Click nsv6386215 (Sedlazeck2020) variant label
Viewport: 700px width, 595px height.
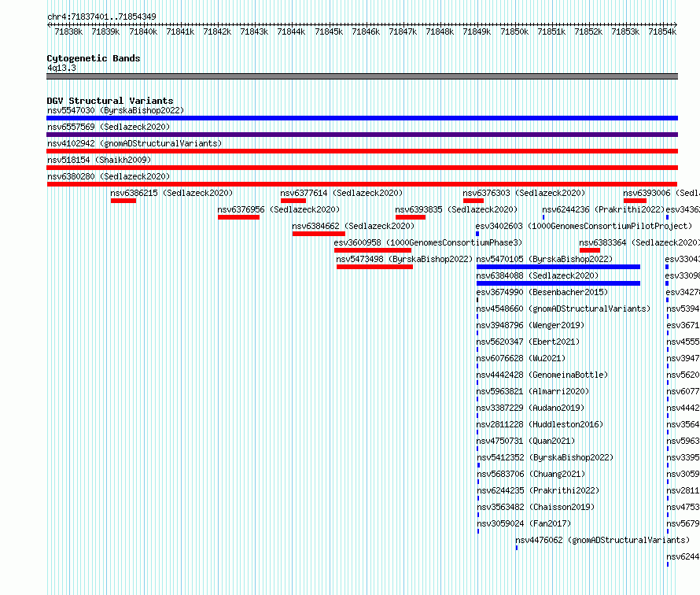coord(171,193)
